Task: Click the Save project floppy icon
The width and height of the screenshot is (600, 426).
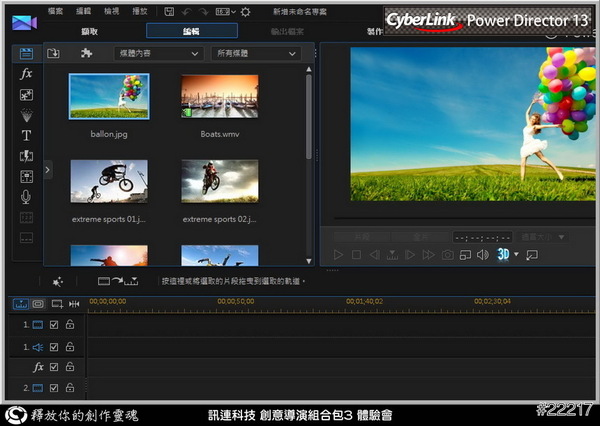Action: click(167, 11)
